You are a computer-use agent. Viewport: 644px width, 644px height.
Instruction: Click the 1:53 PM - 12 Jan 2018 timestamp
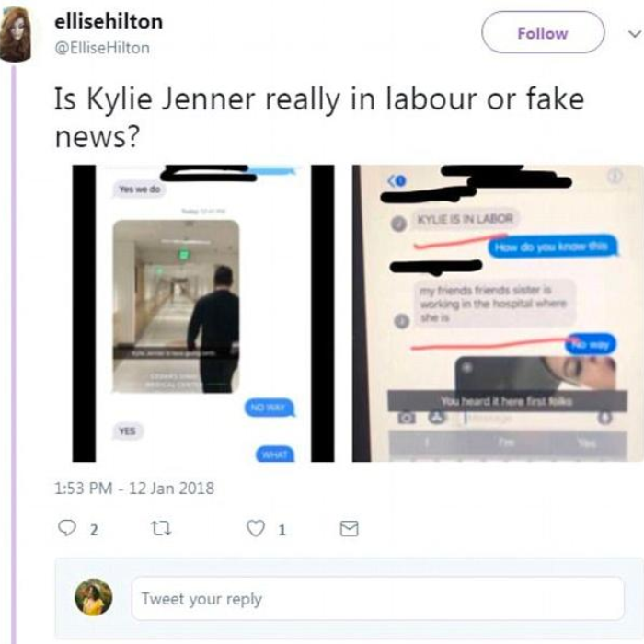(134, 489)
